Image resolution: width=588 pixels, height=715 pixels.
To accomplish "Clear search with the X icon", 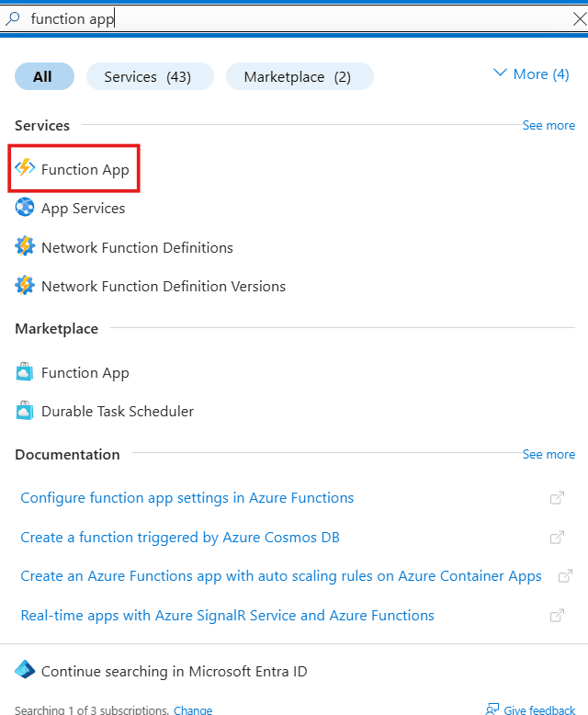I will 579,18.
